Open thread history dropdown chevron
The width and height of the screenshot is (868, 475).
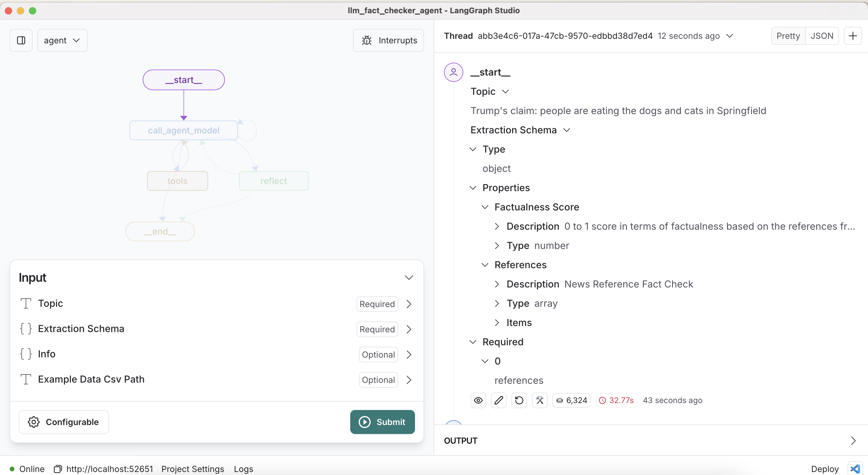729,36
